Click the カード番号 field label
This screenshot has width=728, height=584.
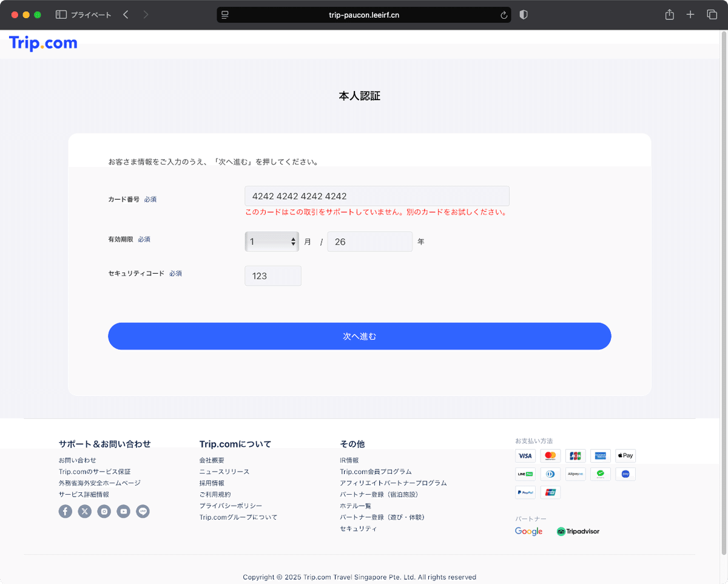tap(124, 199)
